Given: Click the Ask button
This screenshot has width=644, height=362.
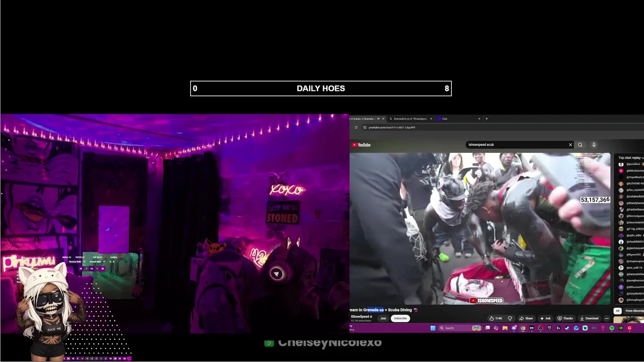Looking at the screenshot, I should [x=546, y=318].
